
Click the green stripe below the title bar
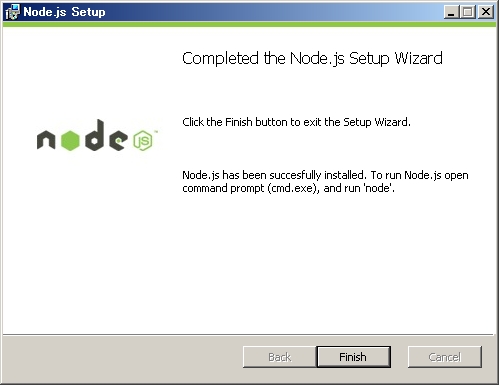[249, 24]
